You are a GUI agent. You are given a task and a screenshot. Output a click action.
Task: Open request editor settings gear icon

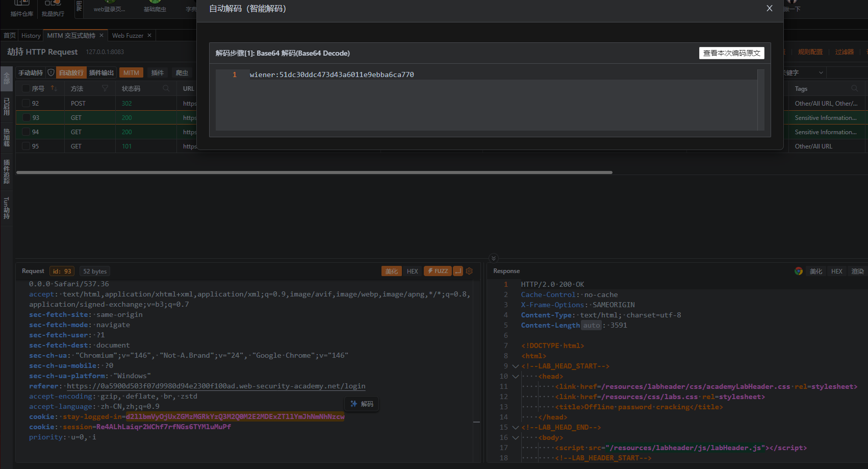click(x=469, y=271)
